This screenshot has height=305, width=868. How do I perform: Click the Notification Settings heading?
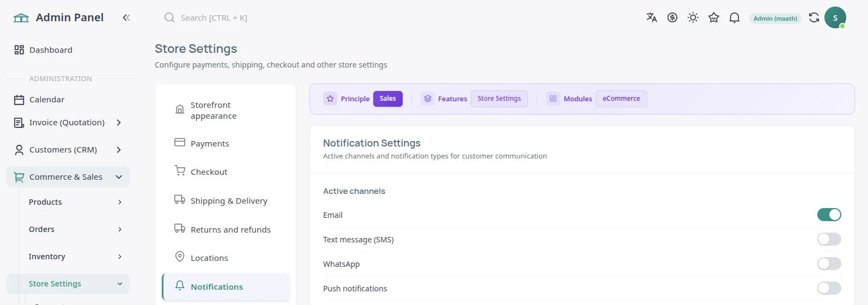pyautogui.click(x=372, y=143)
